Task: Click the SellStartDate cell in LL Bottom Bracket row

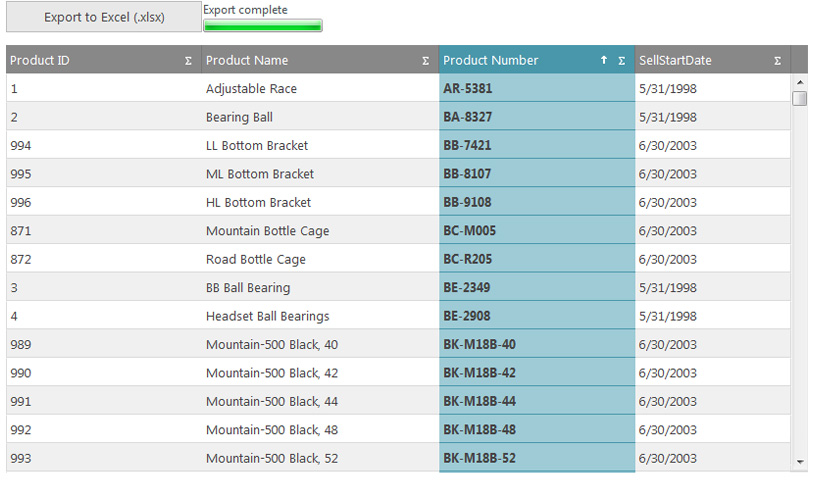Action: pos(713,145)
